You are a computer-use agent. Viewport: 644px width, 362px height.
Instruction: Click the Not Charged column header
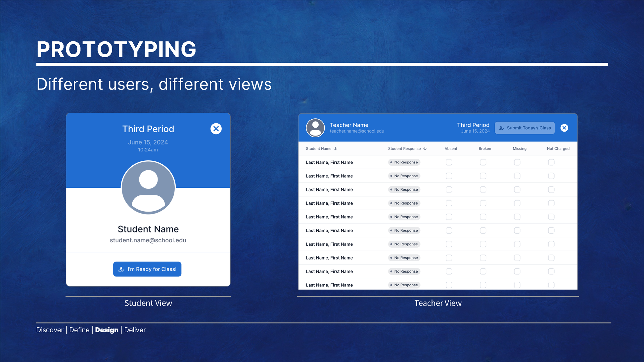pos(558,149)
